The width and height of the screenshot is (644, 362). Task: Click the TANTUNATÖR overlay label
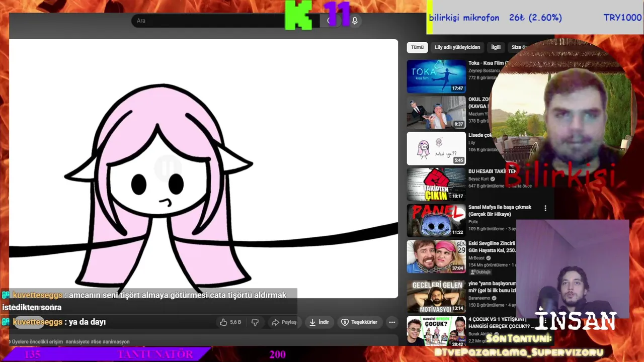click(x=155, y=354)
